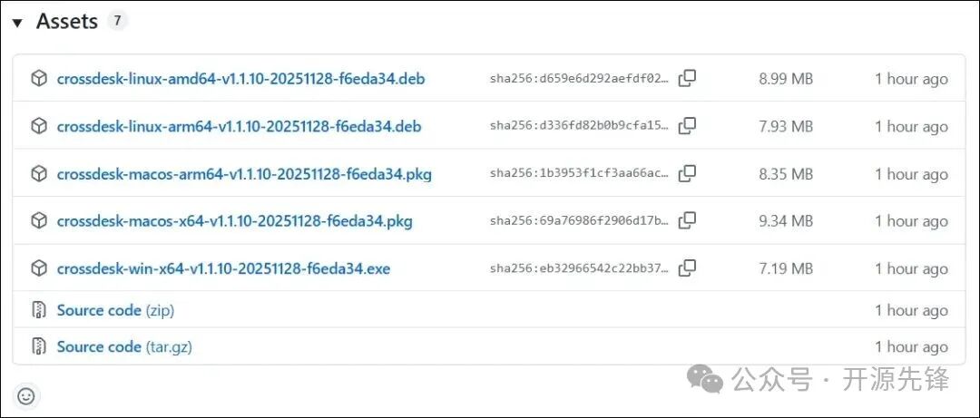
Task: Download crossdesk-linux-arm64 deb file
Action: tap(239, 126)
